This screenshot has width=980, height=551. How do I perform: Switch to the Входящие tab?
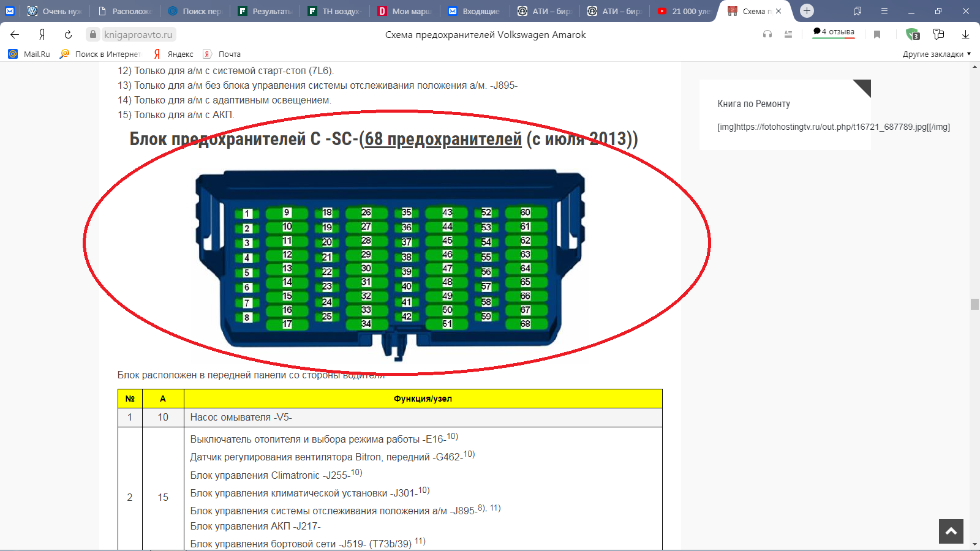coord(474,11)
